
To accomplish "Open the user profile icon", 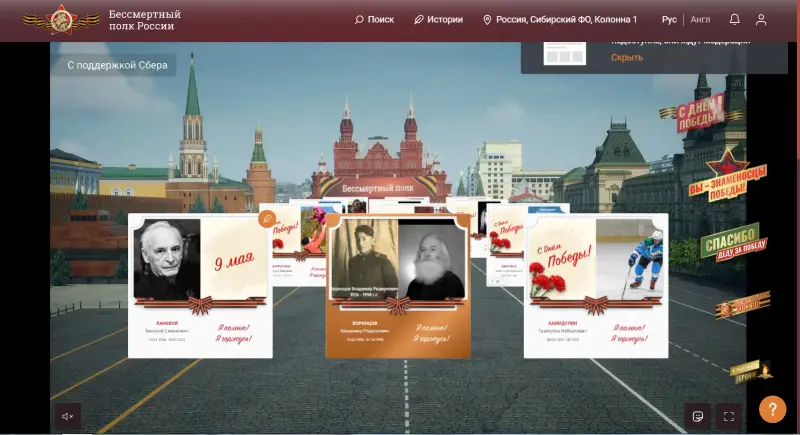I will [762, 20].
